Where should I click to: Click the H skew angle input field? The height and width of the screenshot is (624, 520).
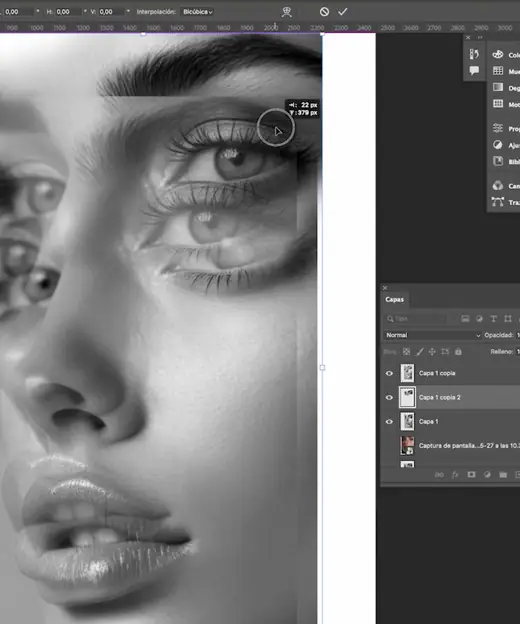tap(68, 12)
